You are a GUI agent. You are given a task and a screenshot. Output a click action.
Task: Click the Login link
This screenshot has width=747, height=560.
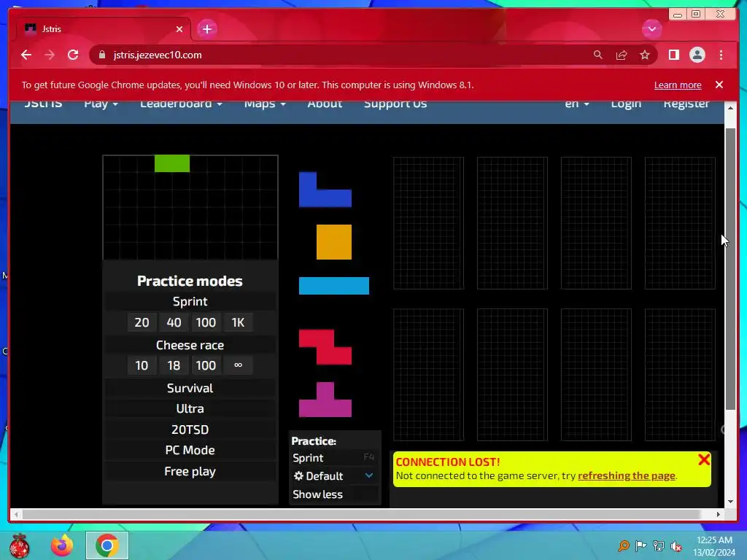coord(626,104)
